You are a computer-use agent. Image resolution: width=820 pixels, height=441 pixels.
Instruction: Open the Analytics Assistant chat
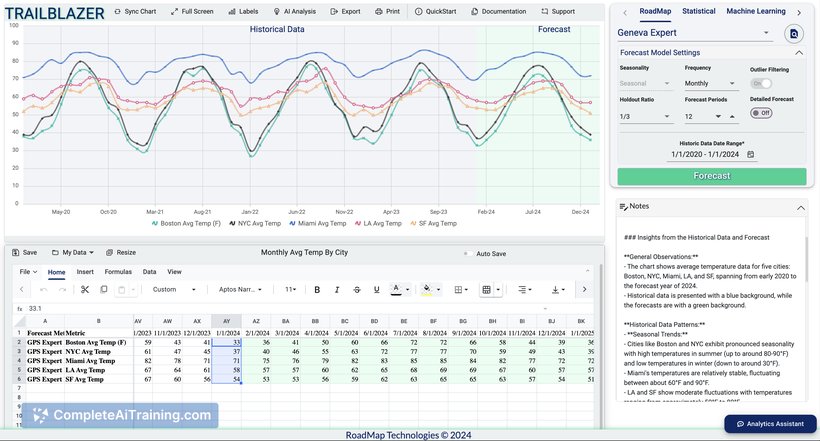click(770, 424)
